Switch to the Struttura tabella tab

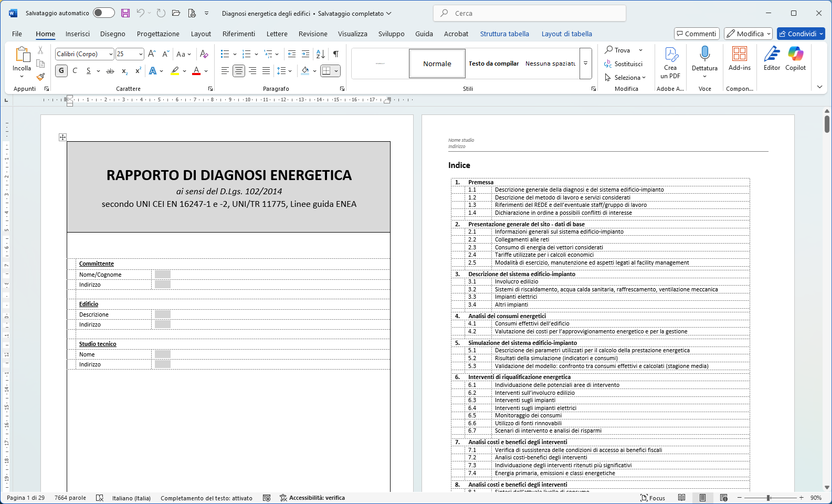click(x=504, y=34)
